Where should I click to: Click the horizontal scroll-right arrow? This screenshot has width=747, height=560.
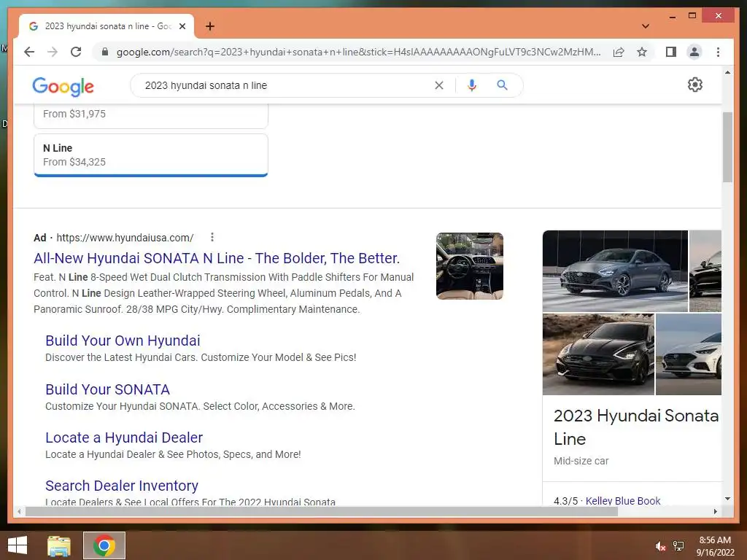pos(715,511)
